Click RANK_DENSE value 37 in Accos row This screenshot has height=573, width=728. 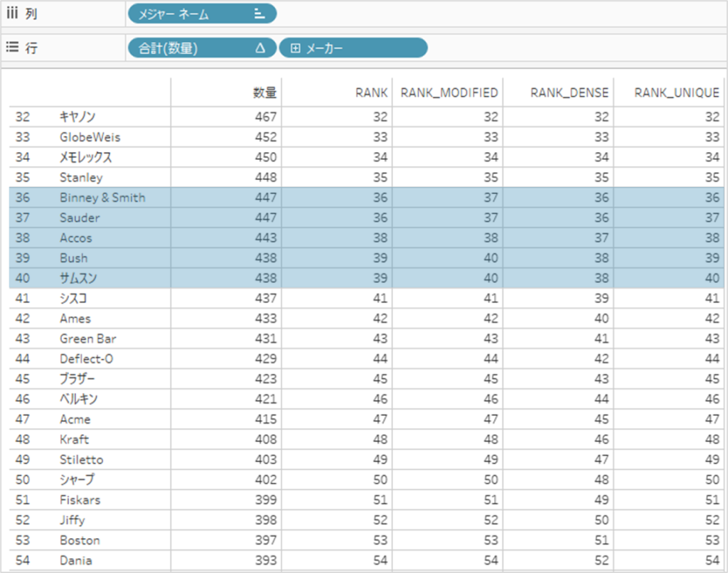(601, 237)
